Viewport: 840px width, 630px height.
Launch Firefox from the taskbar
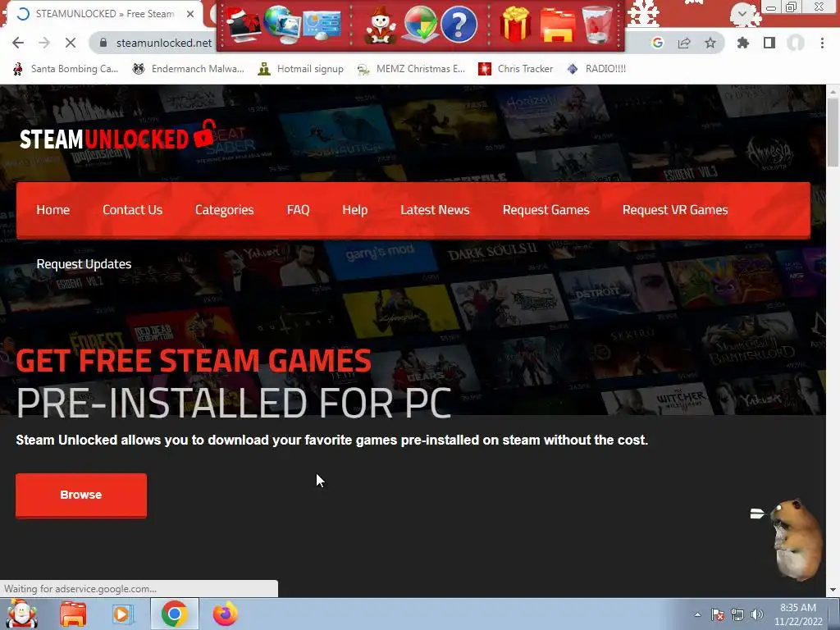[x=225, y=614]
